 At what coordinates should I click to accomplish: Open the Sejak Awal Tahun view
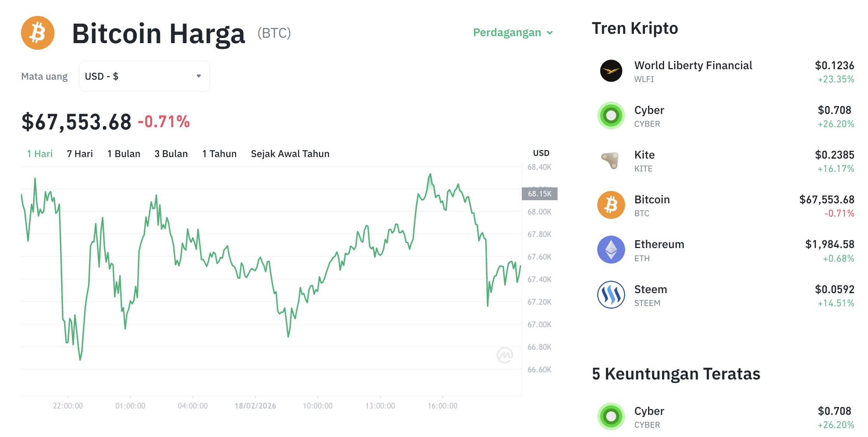coord(290,154)
